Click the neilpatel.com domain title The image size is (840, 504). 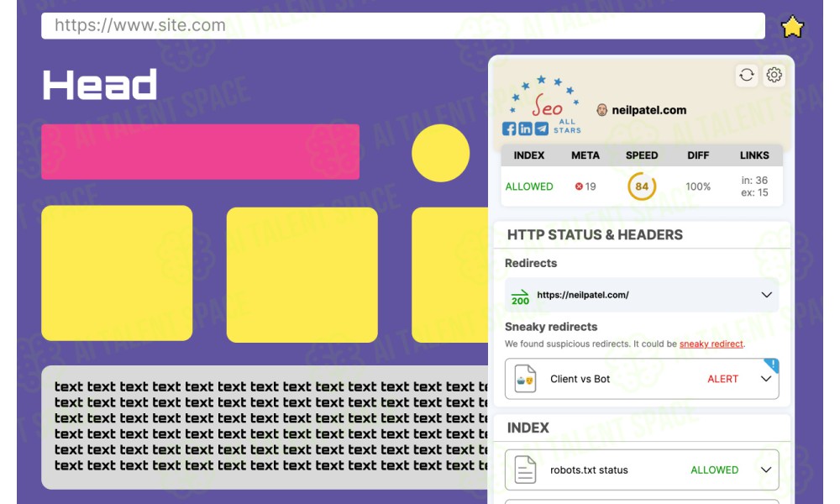(x=648, y=110)
